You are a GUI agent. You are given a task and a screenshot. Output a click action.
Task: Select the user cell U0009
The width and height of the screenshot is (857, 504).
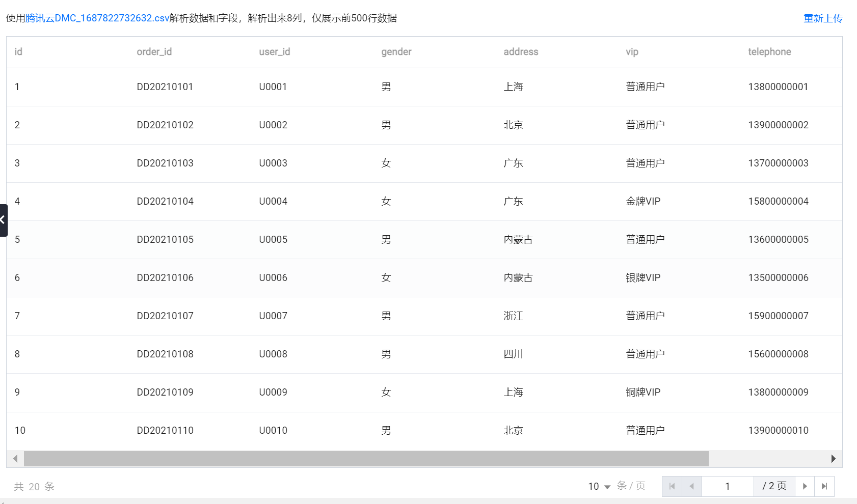(273, 393)
